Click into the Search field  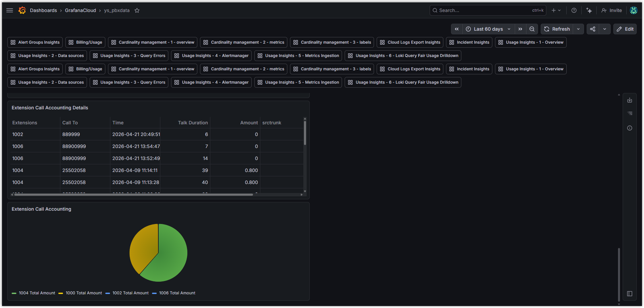[x=488, y=10]
